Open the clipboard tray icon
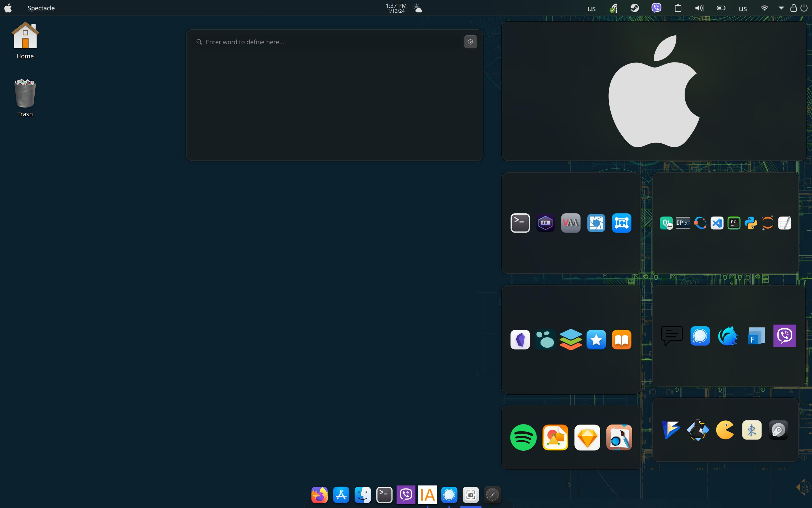 tap(678, 8)
